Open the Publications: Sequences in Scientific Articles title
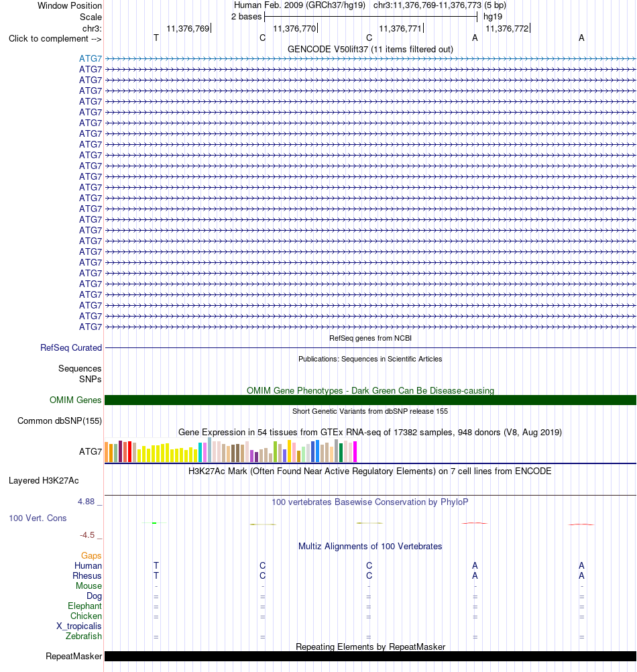The image size is (637, 672). (370, 359)
